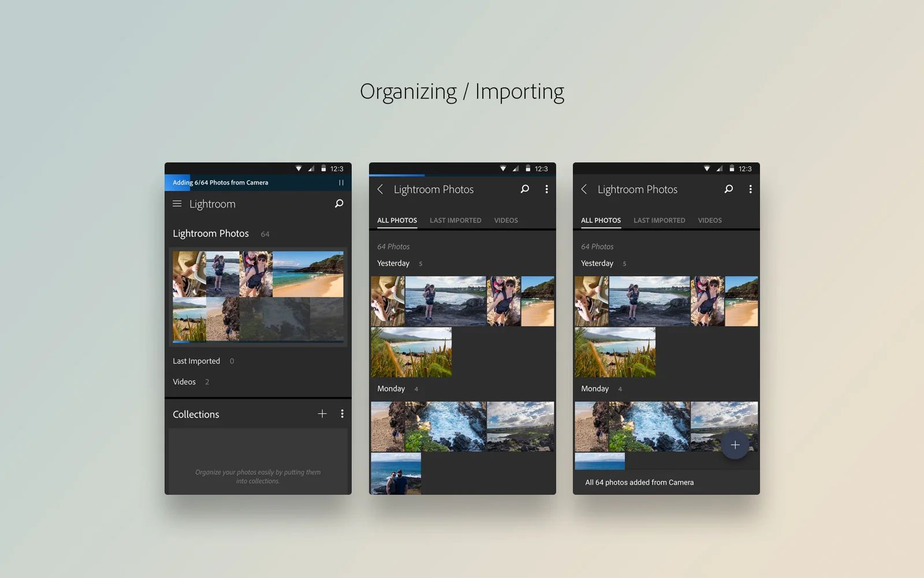Tap the floating plus add-photos button
This screenshot has height=578, width=924.
735,445
